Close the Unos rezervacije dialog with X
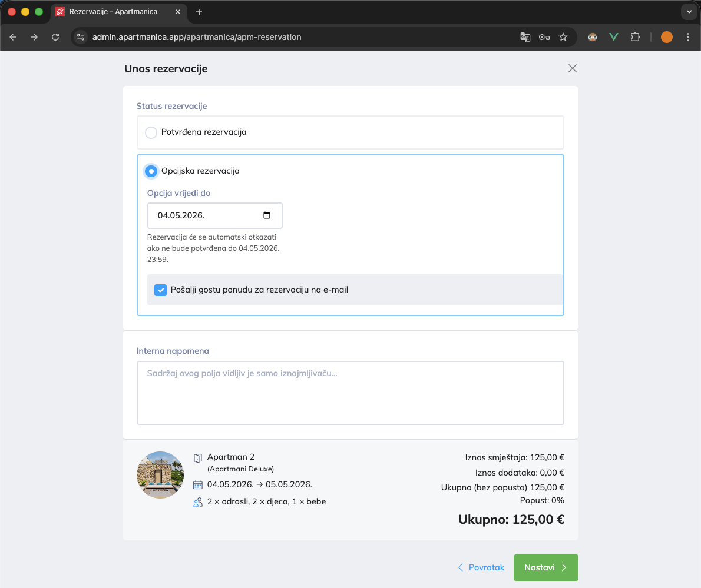The height and width of the screenshot is (588, 701). coord(572,68)
